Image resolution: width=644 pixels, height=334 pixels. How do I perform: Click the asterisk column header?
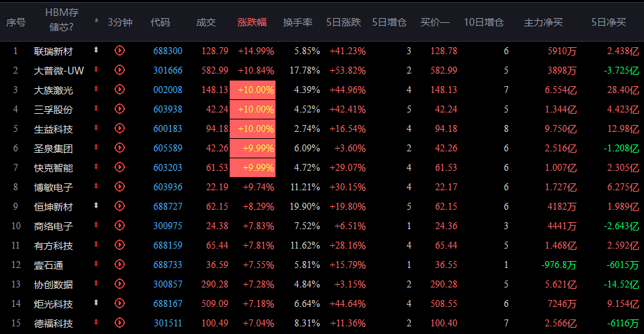click(96, 22)
